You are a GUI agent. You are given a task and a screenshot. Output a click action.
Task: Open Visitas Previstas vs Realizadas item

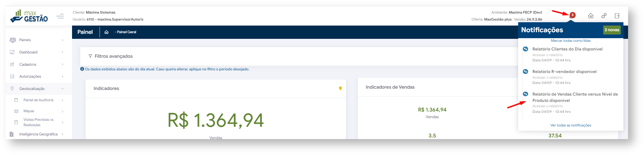[x=39, y=122]
